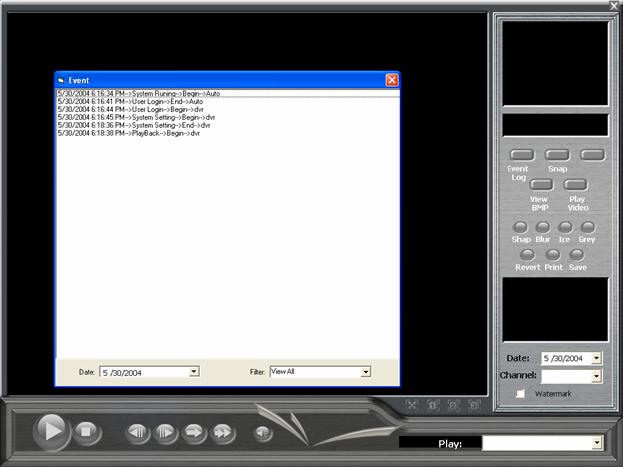Screen dimensions: 623x467
Task: Apply the Blur filter
Action: tap(543, 227)
